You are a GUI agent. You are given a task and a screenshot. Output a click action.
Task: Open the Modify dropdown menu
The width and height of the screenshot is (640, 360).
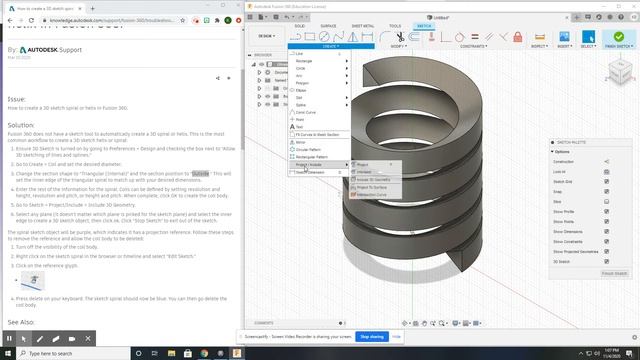tap(399, 46)
